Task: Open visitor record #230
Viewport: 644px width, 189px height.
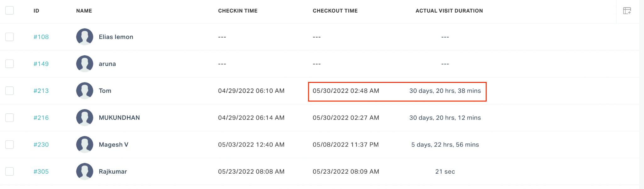Action: click(x=41, y=145)
